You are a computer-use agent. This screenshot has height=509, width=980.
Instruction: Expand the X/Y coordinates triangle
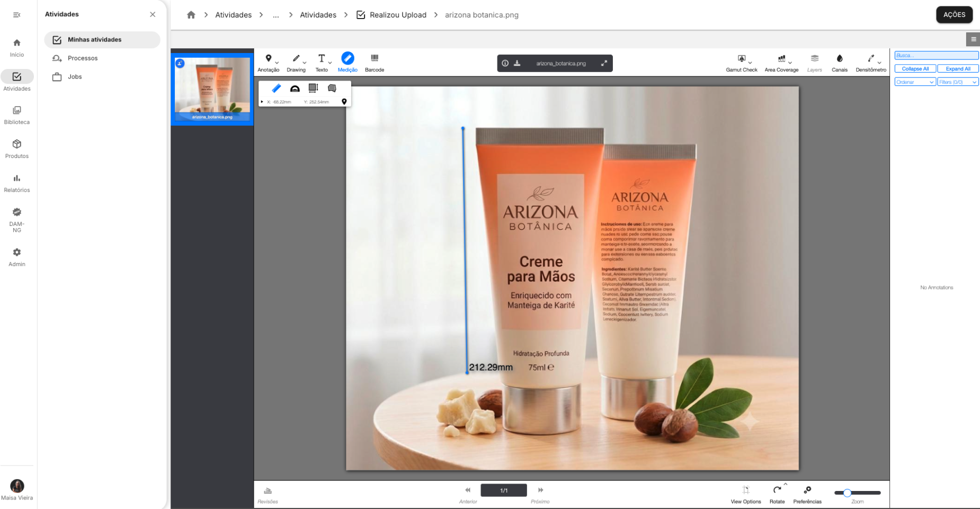click(x=262, y=102)
